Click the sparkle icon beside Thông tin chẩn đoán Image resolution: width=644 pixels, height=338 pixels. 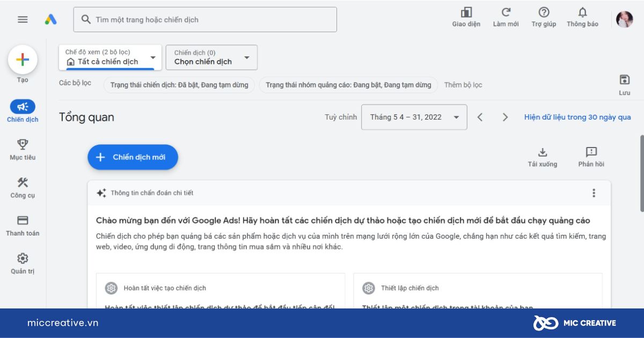tap(101, 193)
